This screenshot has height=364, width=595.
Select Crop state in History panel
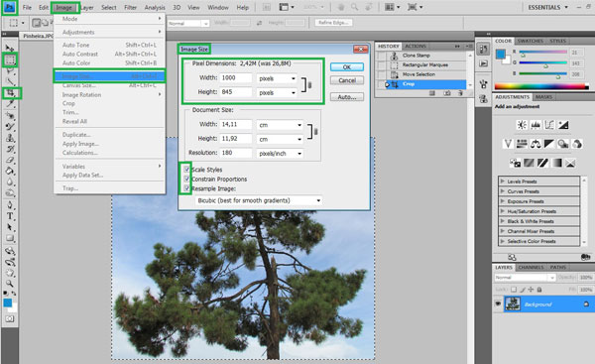425,84
